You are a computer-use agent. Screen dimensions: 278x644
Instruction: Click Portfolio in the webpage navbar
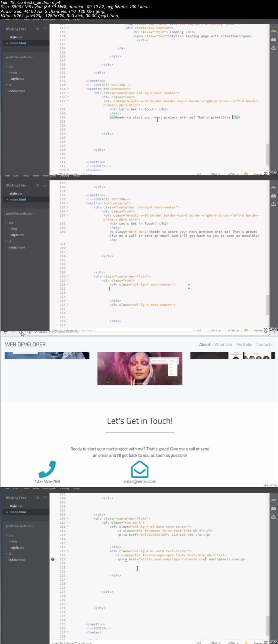click(x=244, y=344)
